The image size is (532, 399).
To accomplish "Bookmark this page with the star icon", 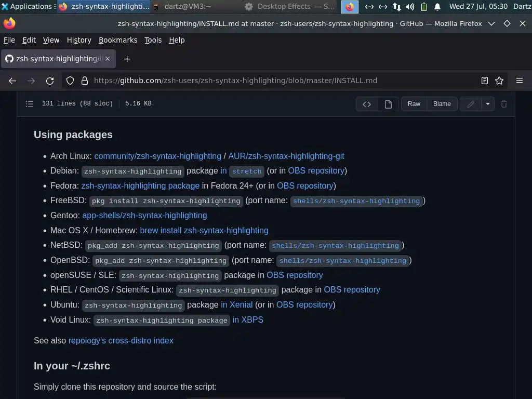I will pos(499,81).
